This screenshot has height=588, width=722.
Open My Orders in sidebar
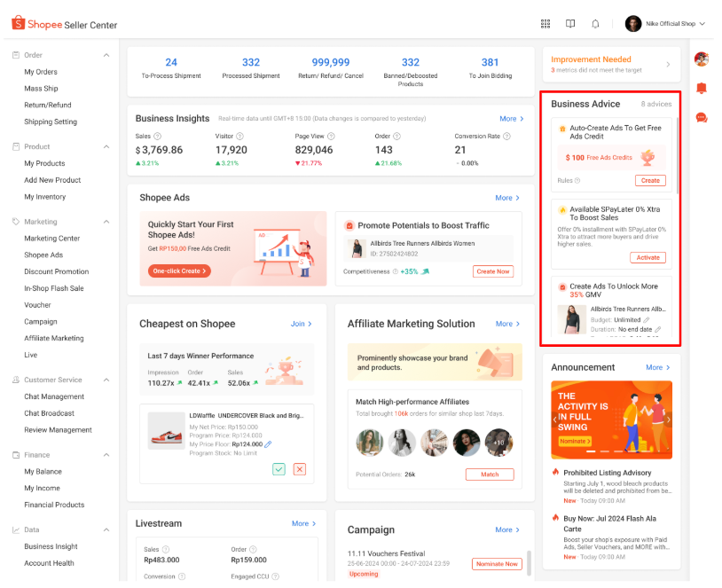click(41, 72)
